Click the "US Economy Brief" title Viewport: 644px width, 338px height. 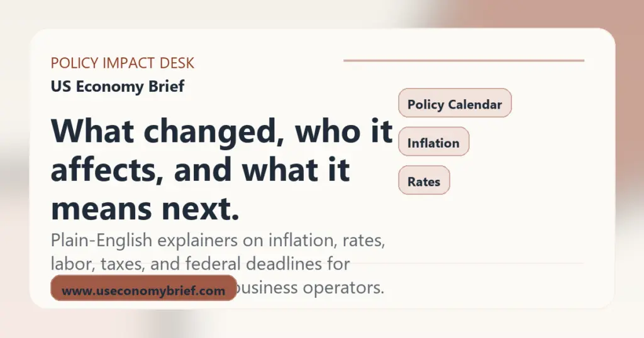click(x=118, y=87)
